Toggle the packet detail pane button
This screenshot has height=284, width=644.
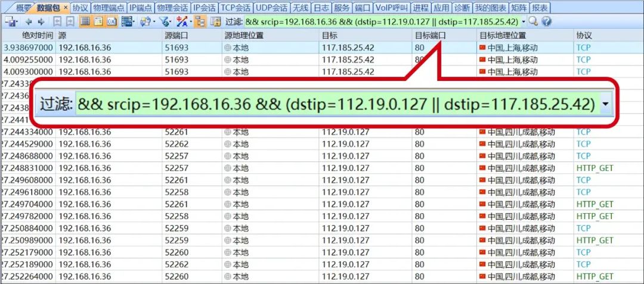click(97, 21)
